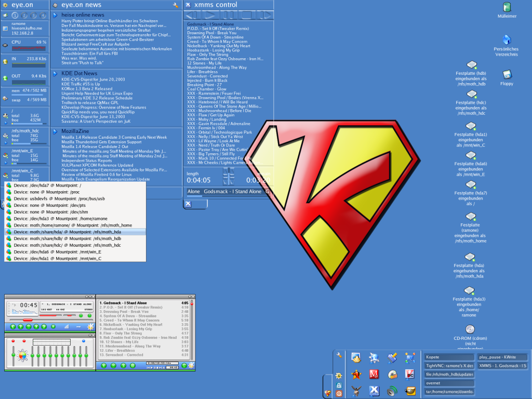Select /proc/bus/usb mountpoint entry
Viewport: 532px width, 399px height.
coord(75,199)
